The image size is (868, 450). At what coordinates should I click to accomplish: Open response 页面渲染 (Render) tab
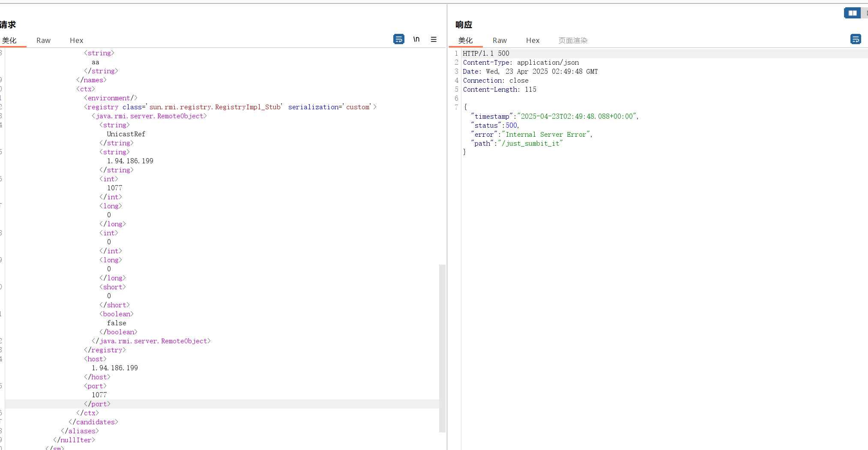click(x=573, y=40)
